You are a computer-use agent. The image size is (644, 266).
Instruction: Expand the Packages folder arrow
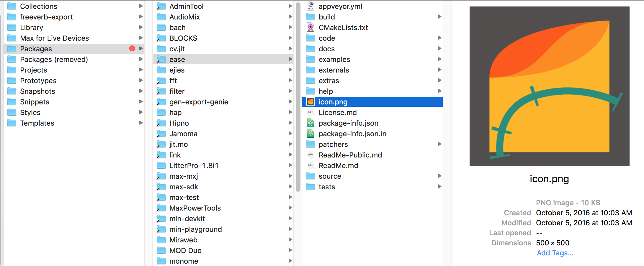pyautogui.click(x=141, y=48)
